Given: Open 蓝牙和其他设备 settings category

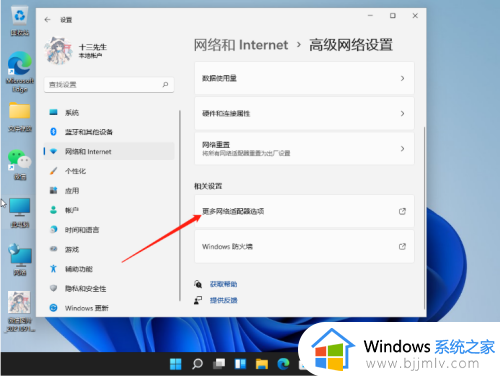Looking at the screenshot, I should tap(109, 132).
